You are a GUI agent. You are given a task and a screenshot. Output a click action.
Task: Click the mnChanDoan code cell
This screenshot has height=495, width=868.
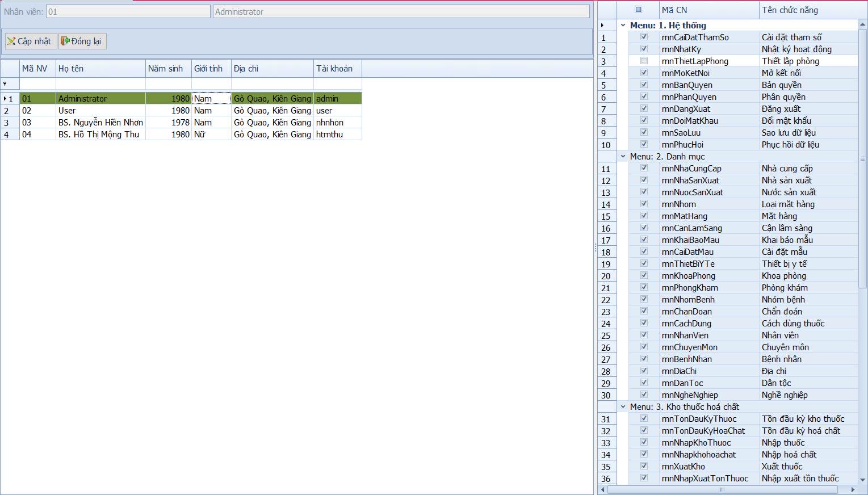pyautogui.click(x=709, y=311)
